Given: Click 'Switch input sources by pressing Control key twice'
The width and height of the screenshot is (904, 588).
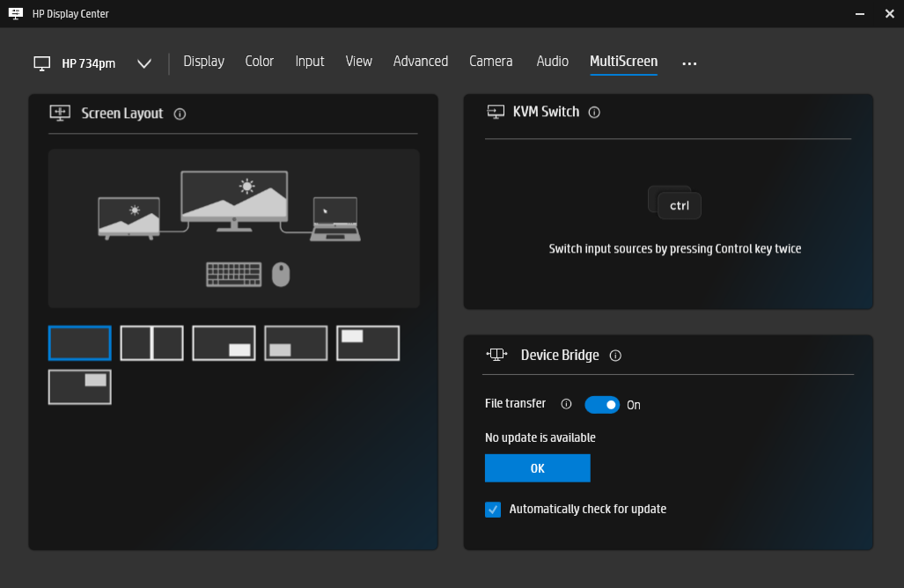Looking at the screenshot, I should (x=674, y=248).
